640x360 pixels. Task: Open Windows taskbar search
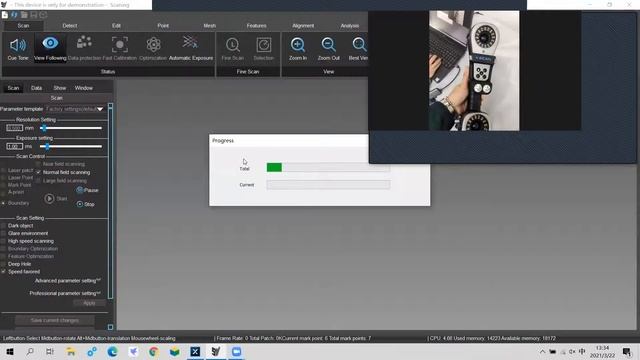(x=30, y=351)
